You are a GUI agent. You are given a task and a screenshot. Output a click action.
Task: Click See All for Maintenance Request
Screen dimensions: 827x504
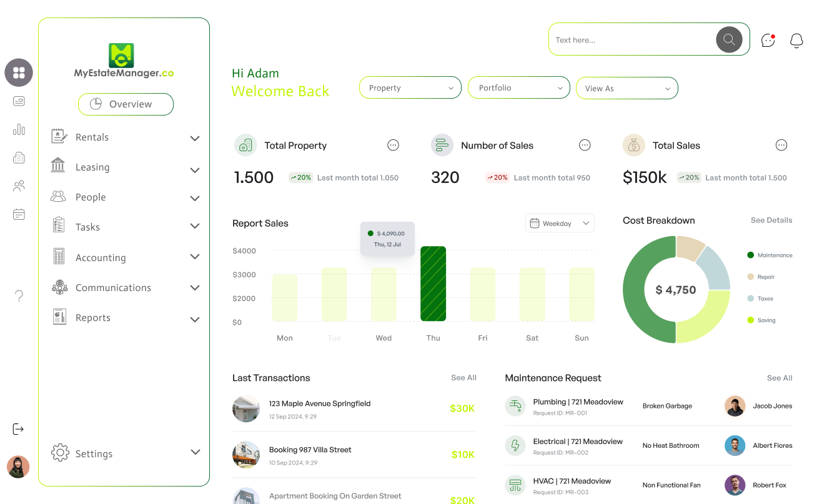780,378
